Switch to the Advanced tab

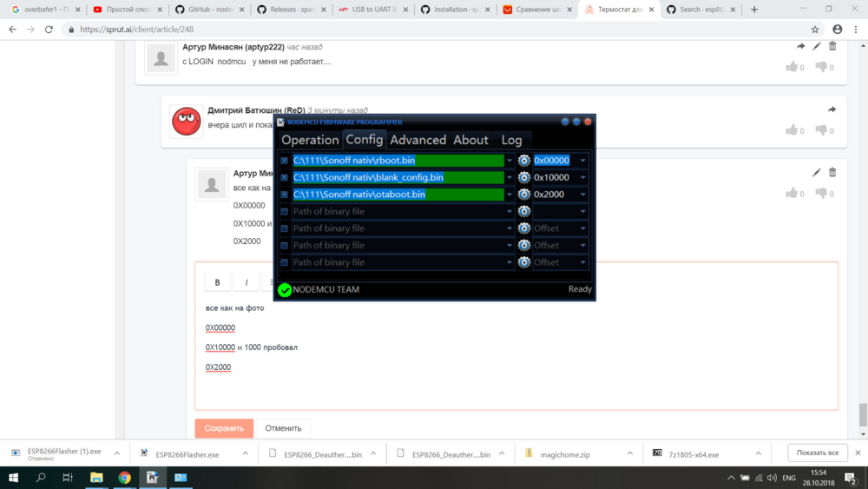point(418,140)
